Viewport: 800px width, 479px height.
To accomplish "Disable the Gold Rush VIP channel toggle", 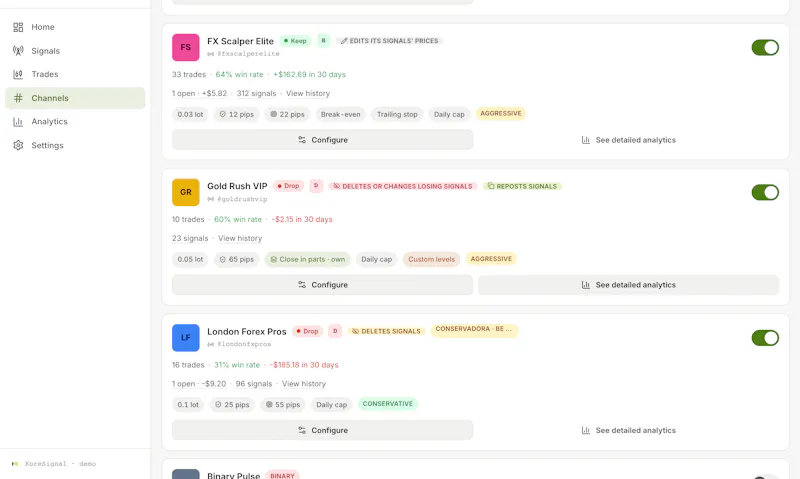I will pyautogui.click(x=765, y=192).
